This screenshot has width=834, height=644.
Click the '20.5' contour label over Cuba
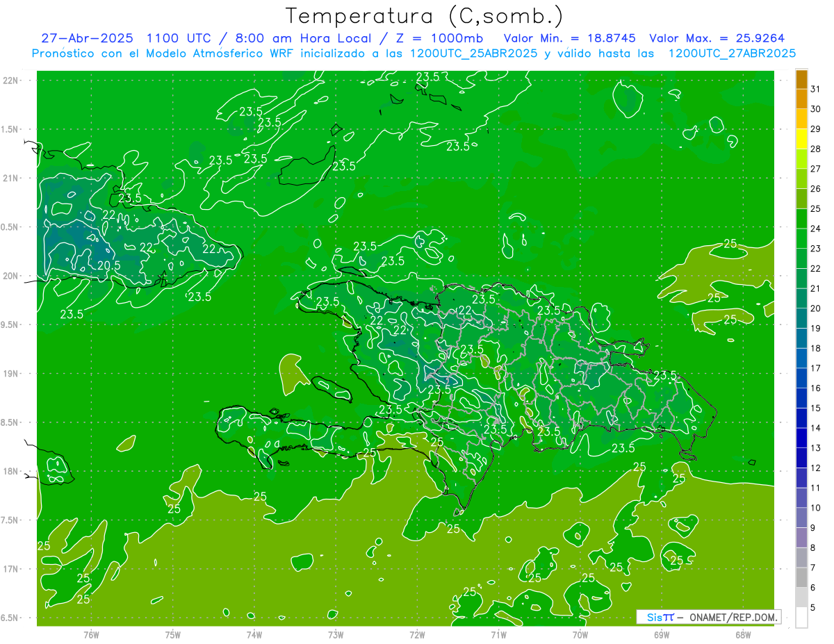108,265
